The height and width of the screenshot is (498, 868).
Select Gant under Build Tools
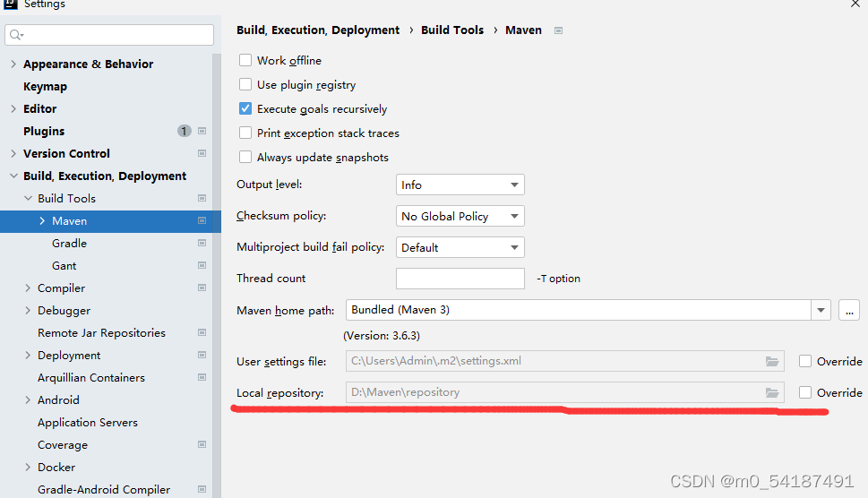[64, 266]
